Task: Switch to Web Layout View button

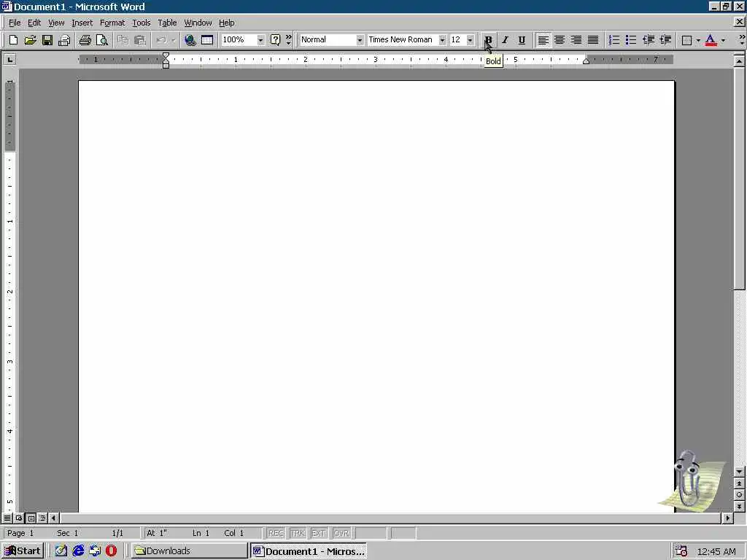Action: coord(19,518)
